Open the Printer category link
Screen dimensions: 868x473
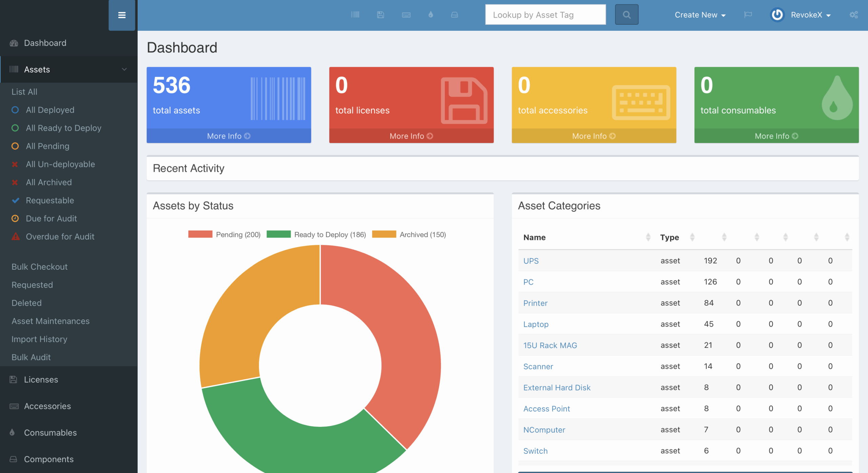(x=535, y=303)
